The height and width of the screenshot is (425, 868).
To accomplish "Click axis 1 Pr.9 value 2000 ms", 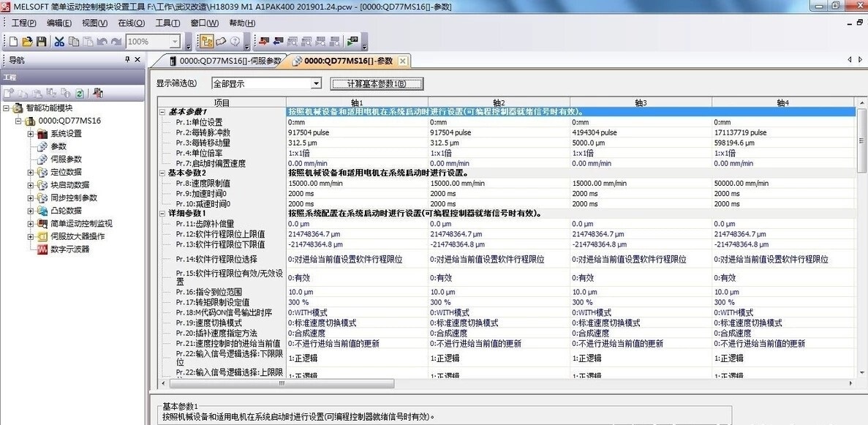I will tap(301, 193).
